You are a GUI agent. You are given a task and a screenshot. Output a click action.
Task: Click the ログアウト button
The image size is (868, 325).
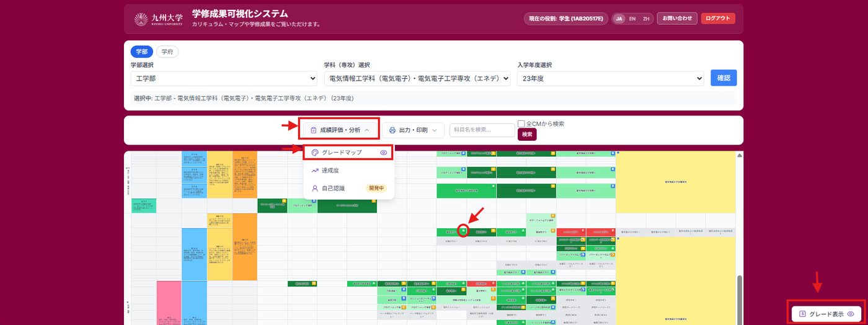point(718,19)
